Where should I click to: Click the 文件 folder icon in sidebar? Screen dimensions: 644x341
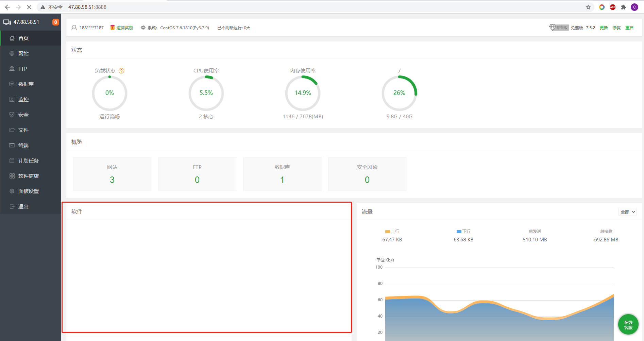click(x=12, y=130)
